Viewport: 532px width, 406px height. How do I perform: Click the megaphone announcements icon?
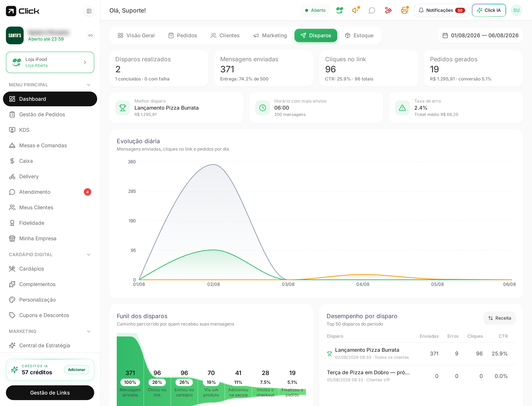pyautogui.click(x=355, y=10)
